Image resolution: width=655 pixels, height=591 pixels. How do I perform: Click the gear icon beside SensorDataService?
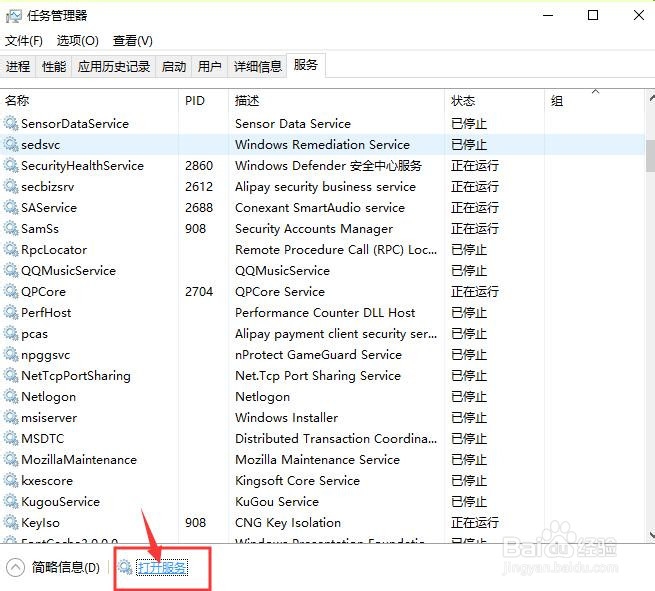[11, 123]
